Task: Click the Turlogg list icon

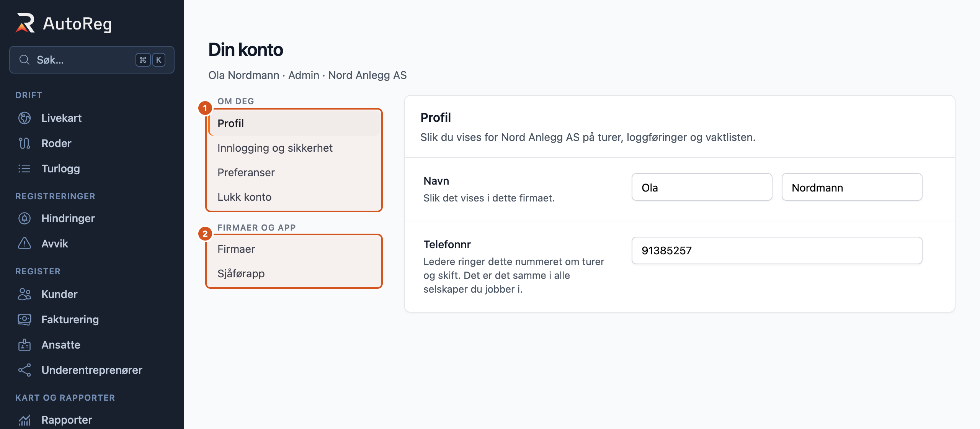Action: pos(24,169)
